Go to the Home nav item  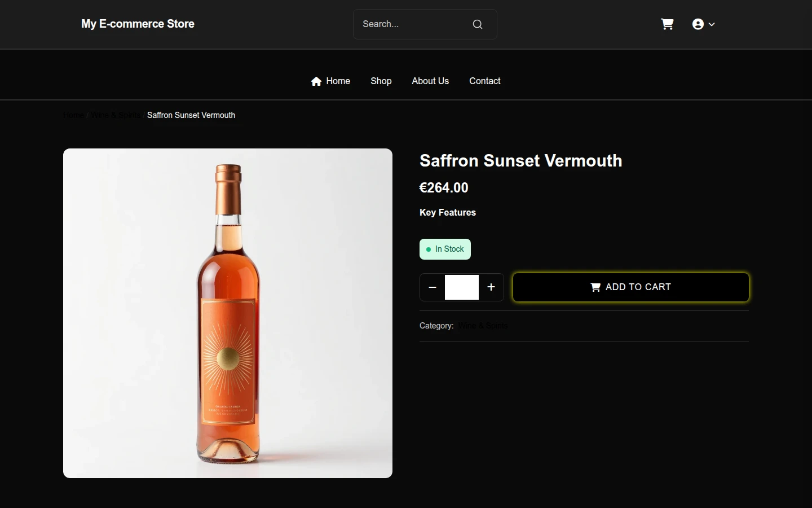tap(330, 81)
